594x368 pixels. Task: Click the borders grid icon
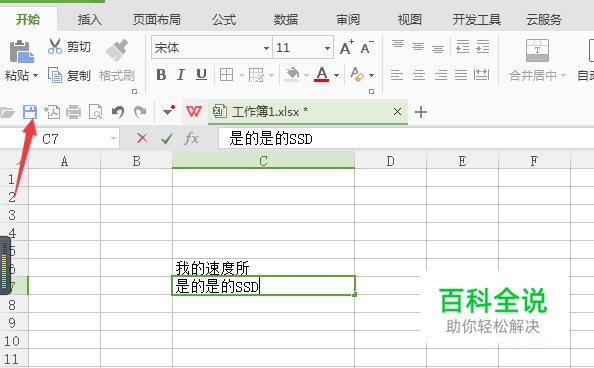point(227,75)
